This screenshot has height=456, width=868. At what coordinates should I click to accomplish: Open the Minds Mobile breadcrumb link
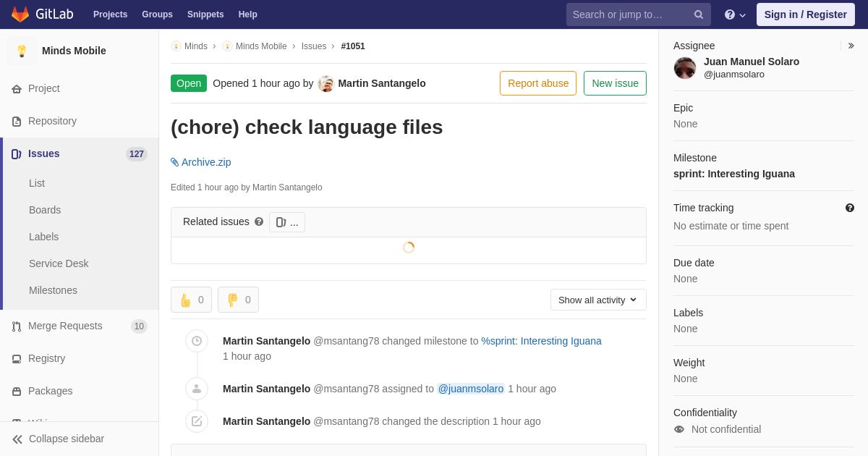click(261, 46)
